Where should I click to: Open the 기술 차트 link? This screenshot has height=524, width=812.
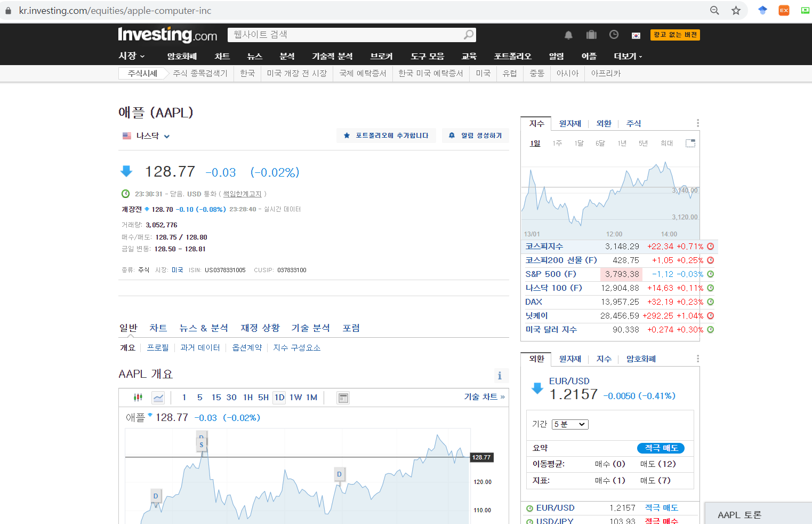[484, 396]
